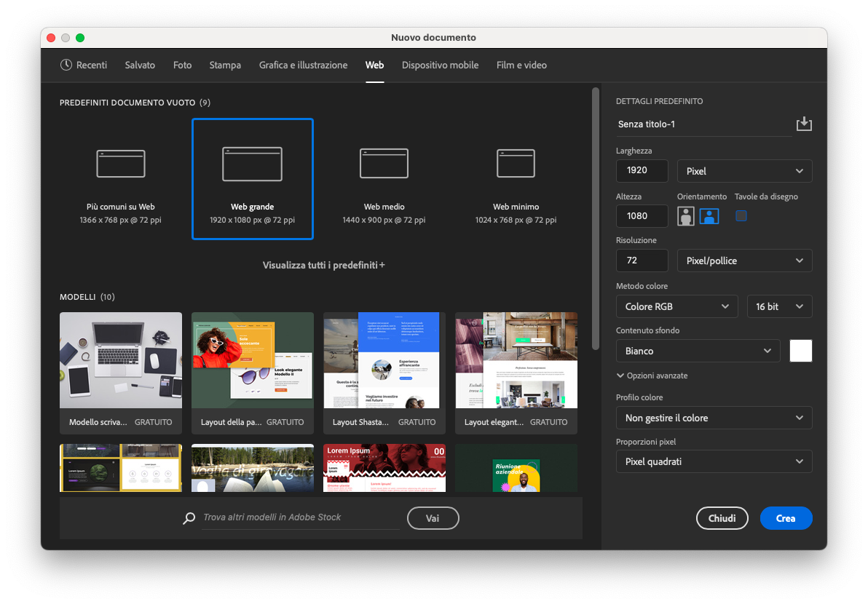Collapse the Opzioni avanzate section
The width and height of the screenshot is (868, 604).
[x=652, y=375]
